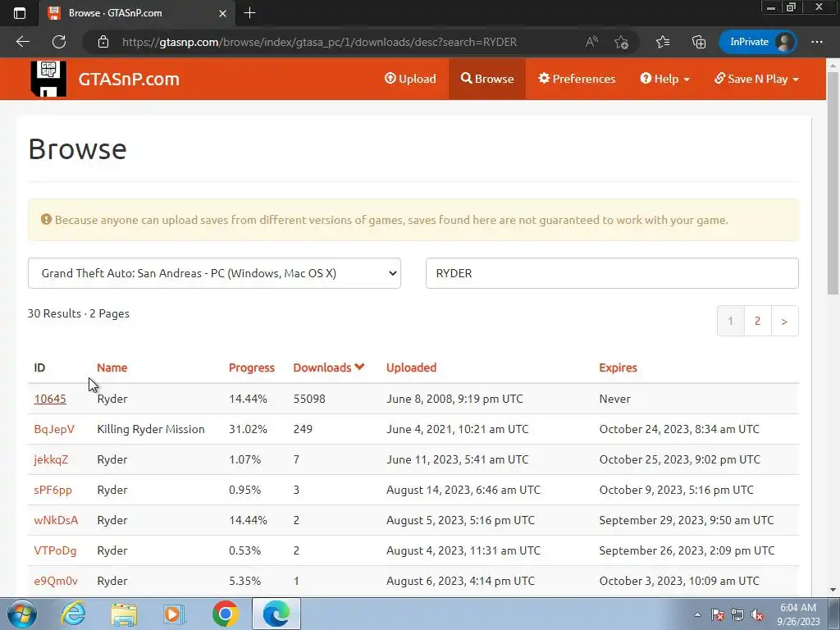Sort results by Expires column
The image size is (840, 630).
(619, 367)
